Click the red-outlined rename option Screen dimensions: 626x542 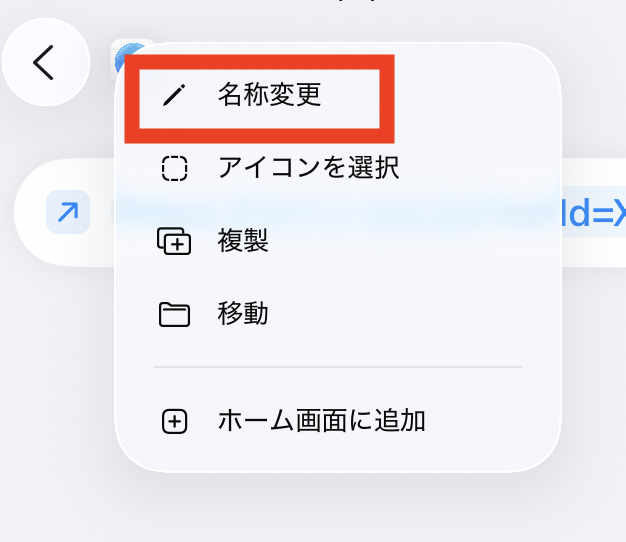pyautogui.click(x=260, y=99)
